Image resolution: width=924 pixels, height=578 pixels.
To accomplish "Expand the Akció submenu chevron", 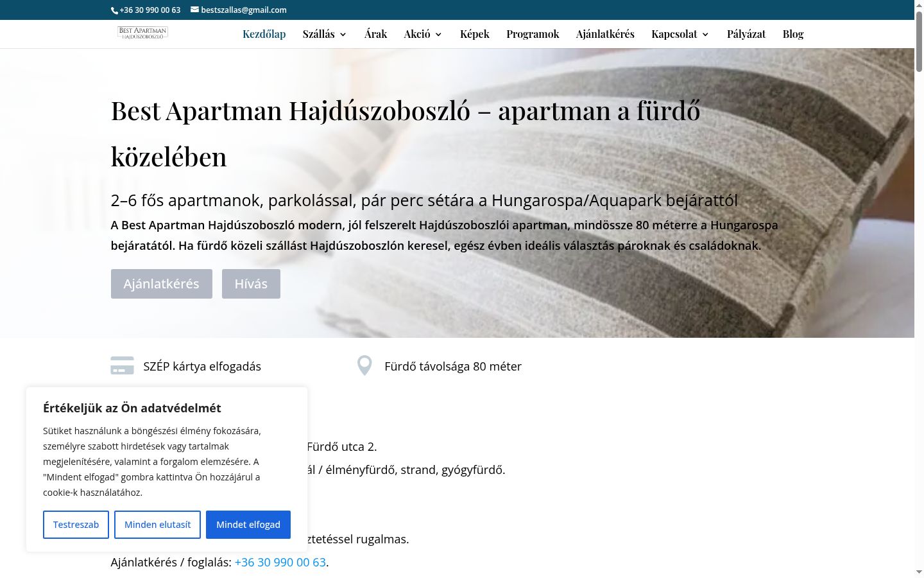I will coord(439,35).
